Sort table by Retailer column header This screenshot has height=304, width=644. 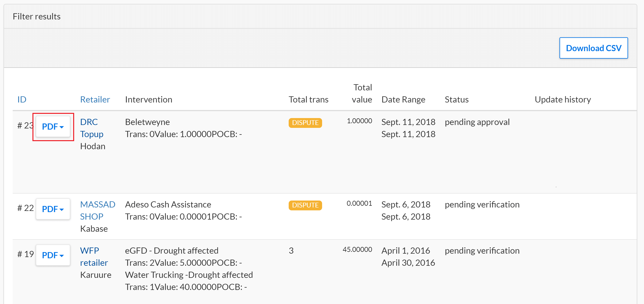(95, 100)
